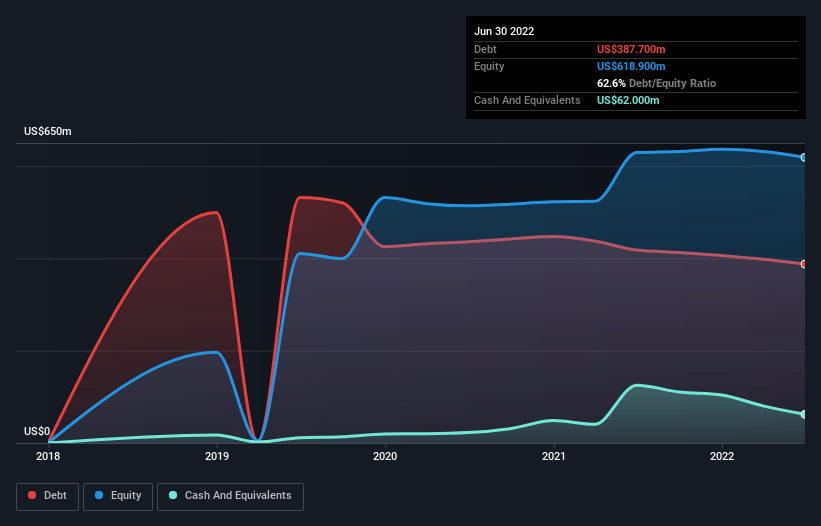The width and height of the screenshot is (821, 526).
Task: Click the Equity row label in tooltip
Action: tap(489, 66)
